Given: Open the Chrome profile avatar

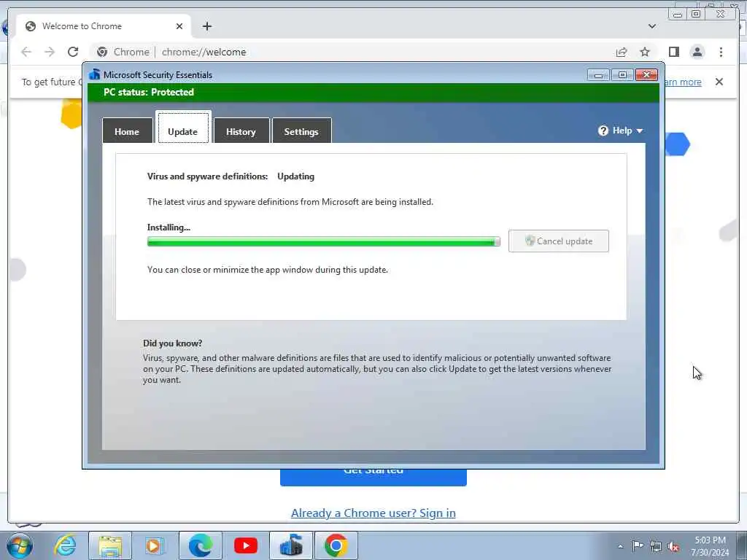Looking at the screenshot, I should [x=697, y=52].
